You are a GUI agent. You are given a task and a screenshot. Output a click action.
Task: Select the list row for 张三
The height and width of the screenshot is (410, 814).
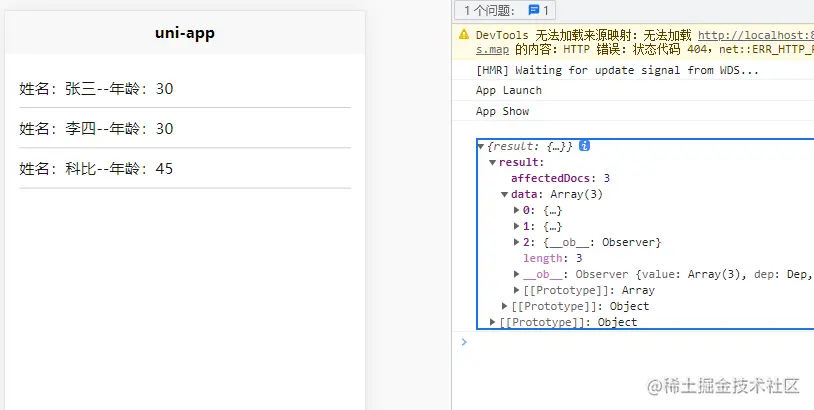point(185,89)
